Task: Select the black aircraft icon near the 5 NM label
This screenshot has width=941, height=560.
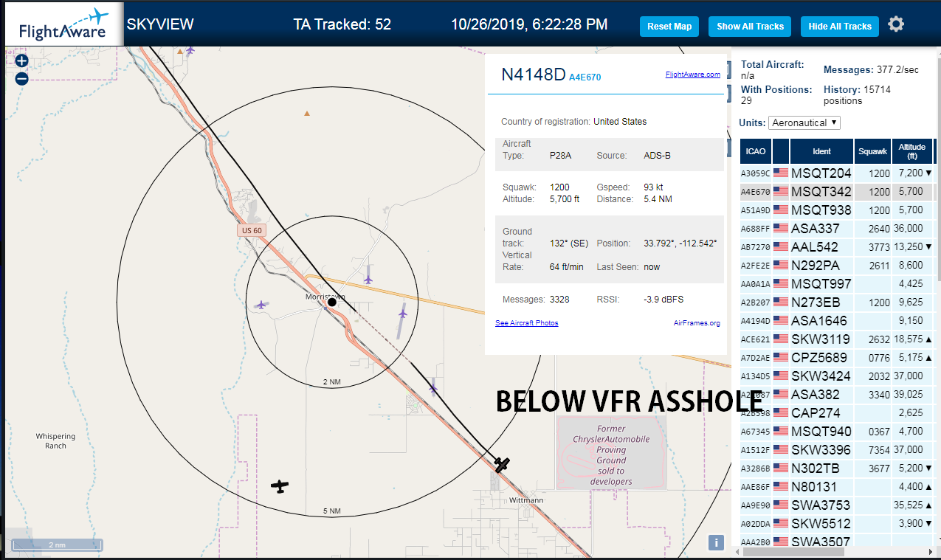Action: [280, 486]
